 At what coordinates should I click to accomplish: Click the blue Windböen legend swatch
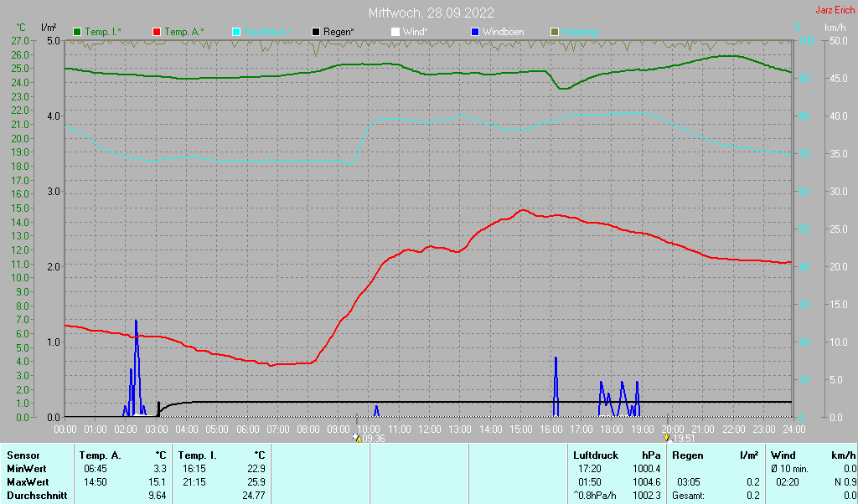475,33
